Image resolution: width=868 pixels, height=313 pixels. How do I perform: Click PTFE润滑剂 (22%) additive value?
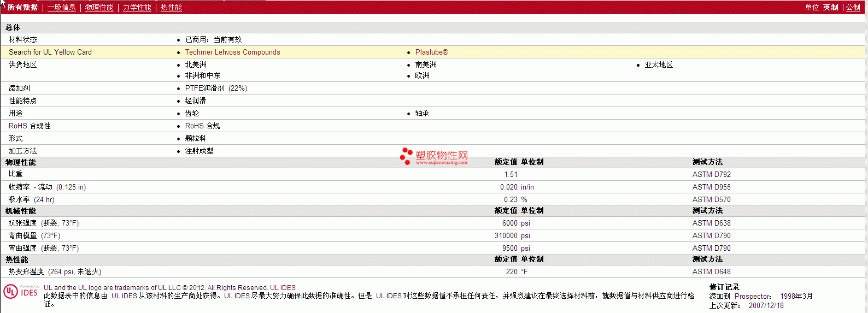216,88
